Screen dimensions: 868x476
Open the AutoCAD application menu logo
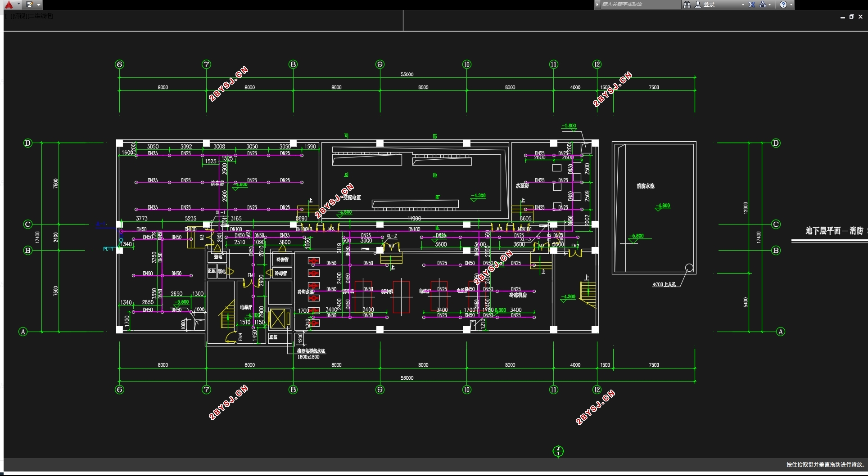(9, 4)
